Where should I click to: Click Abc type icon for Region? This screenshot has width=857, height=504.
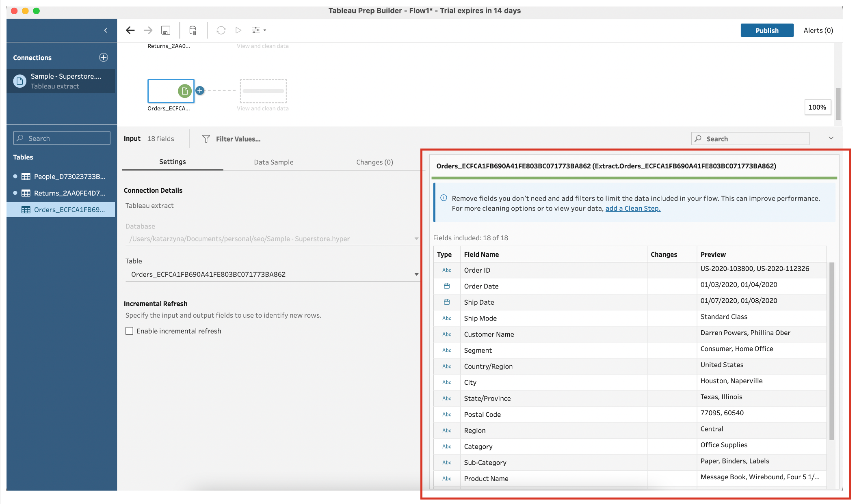[447, 431]
